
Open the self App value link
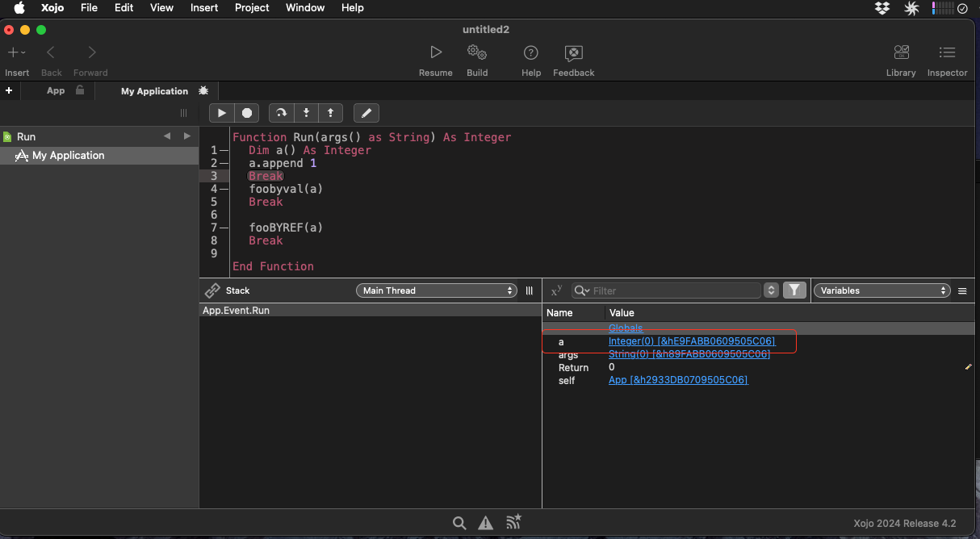point(677,380)
